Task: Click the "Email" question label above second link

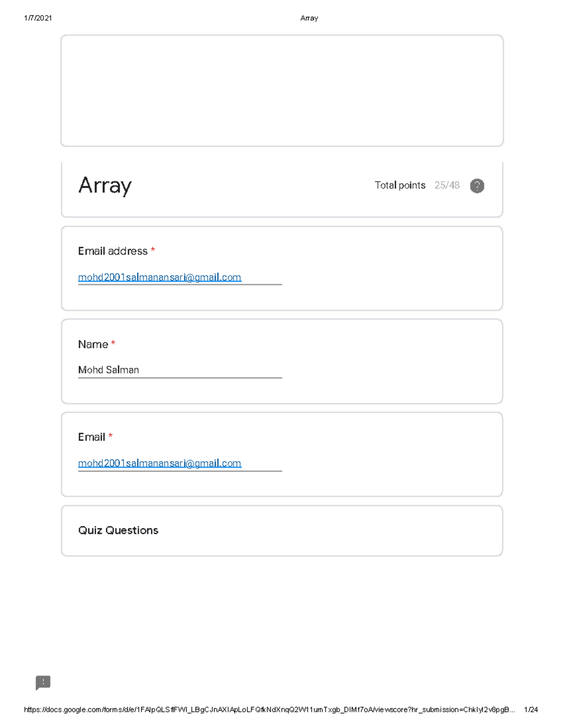Action: click(91, 437)
